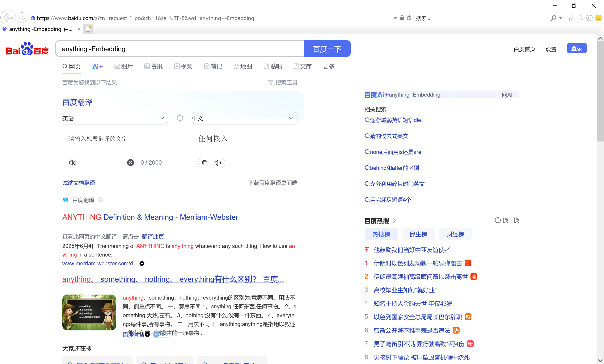Screen dimensions: 604x364
Task: Open the browser tools gear icon
Action: pos(590,18)
